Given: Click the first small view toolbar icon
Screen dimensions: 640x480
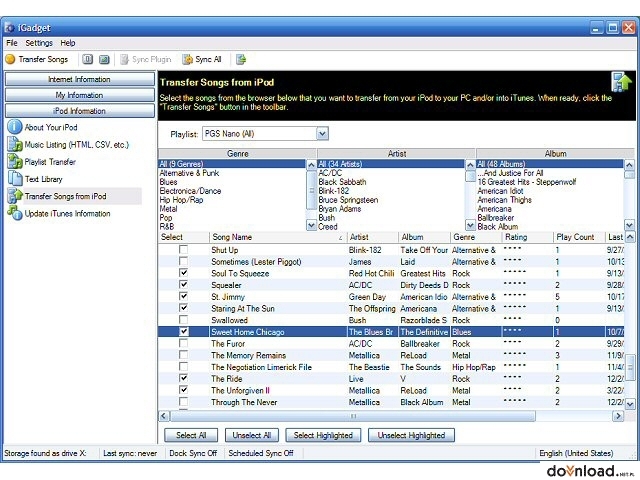Looking at the screenshot, I should click(87, 60).
